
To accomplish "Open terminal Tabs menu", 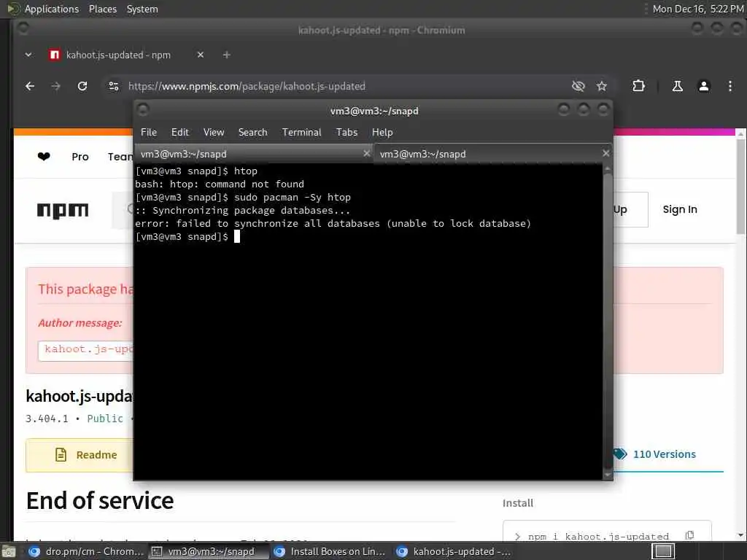I will [347, 132].
